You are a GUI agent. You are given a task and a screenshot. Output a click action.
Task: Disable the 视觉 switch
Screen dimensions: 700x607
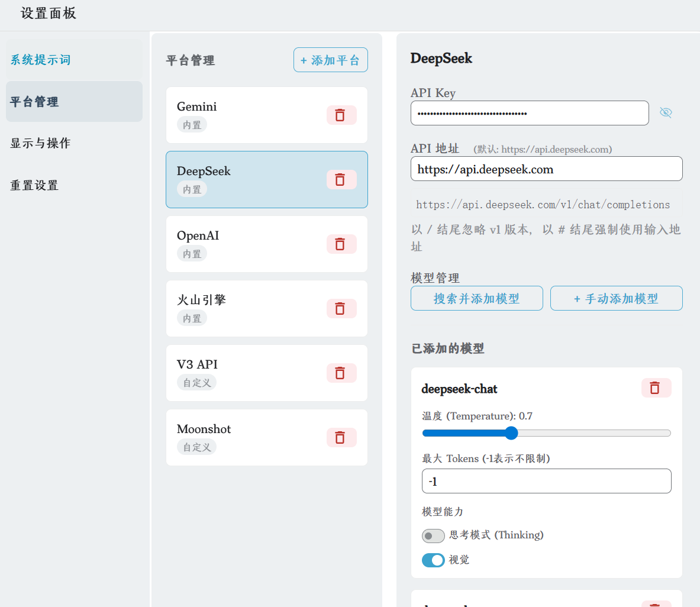coord(433,560)
